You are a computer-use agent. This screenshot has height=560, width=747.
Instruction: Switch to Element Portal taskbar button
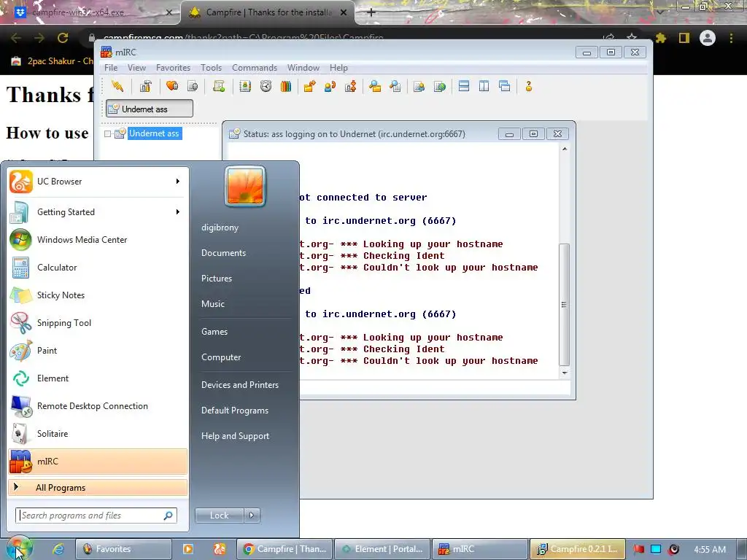click(x=382, y=549)
